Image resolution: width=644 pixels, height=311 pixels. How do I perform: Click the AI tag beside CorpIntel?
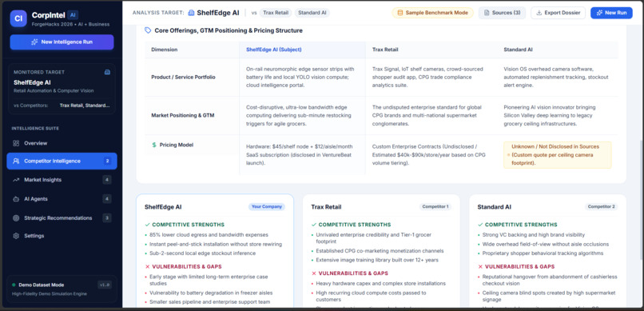coord(73,14)
